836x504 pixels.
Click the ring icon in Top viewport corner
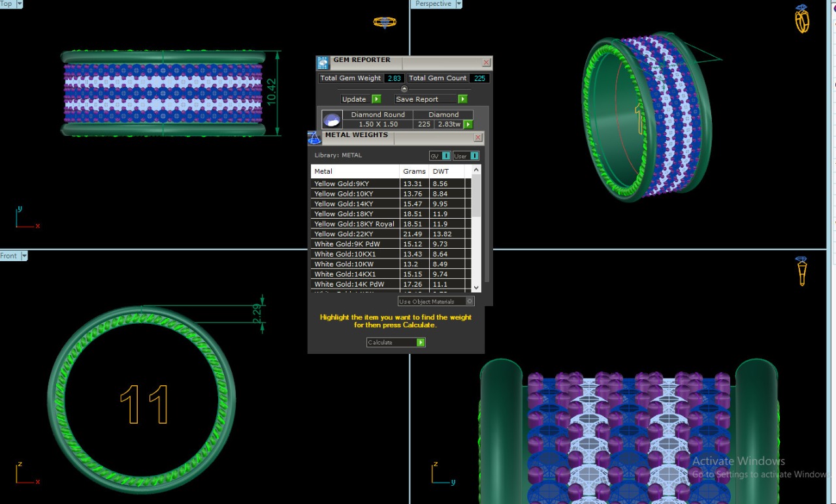pos(385,22)
